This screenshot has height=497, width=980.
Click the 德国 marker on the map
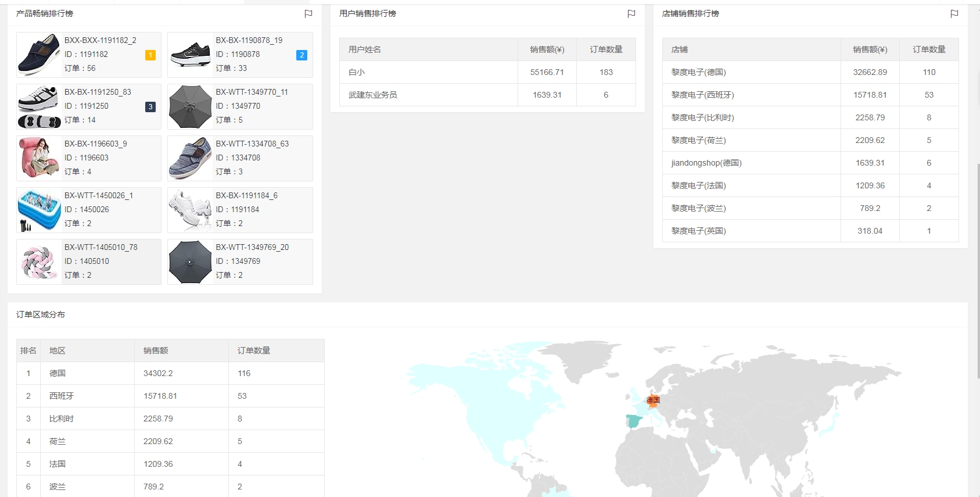point(654,400)
